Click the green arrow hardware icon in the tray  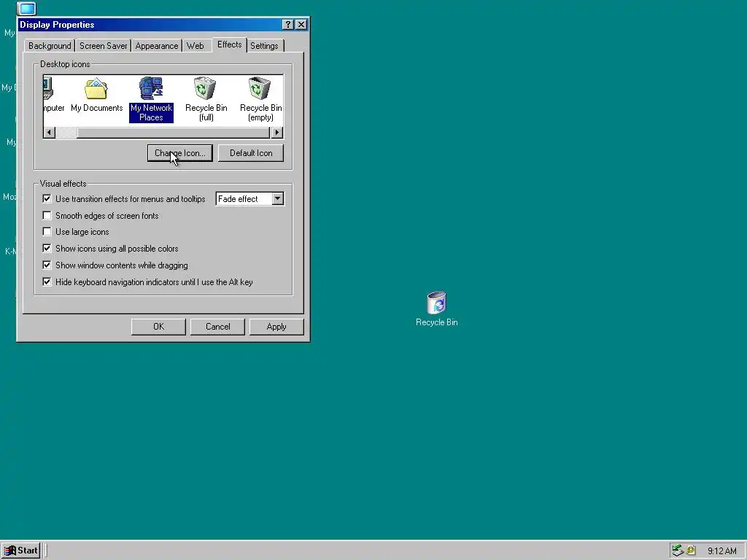coord(678,551)
